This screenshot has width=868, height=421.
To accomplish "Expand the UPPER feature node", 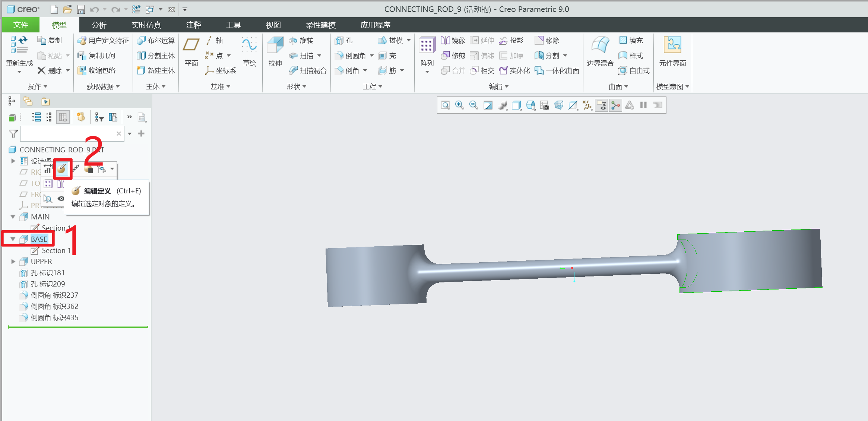I will point(13,262).
